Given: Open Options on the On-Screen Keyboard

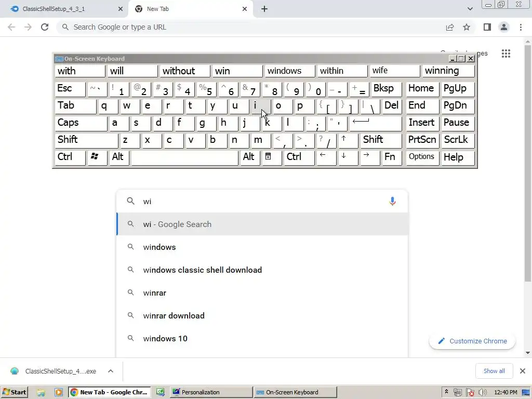Looking at the screenshot, I should tap(422, 157).
